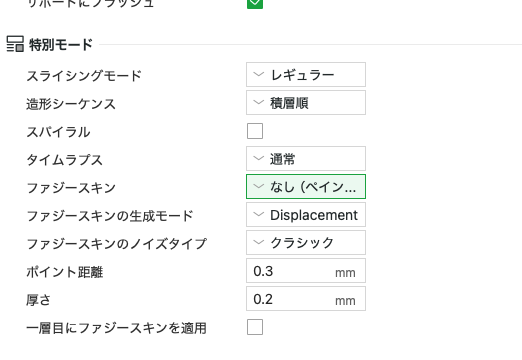Open ファジースキンのノイズタイプ dropdown showing クラシック
The width and height of the screenshot is (522, 360).
coord(306,242)
